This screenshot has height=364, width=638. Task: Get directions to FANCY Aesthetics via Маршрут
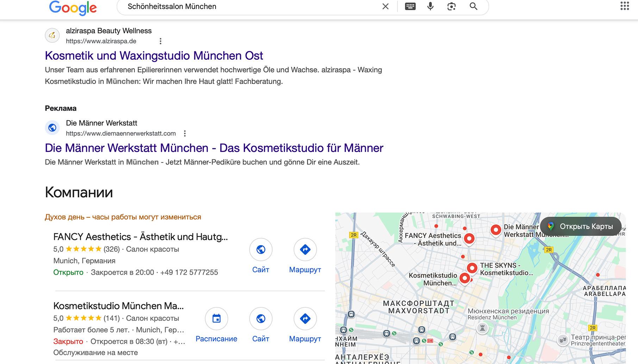(305, 256)
